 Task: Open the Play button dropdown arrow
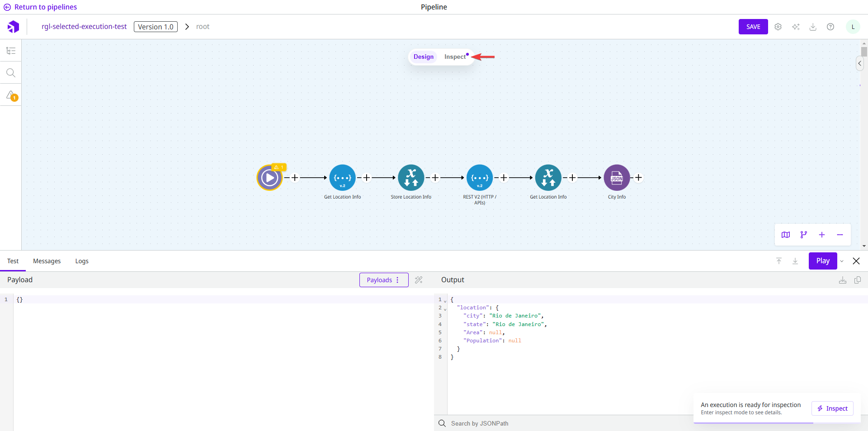(x=842, y=261)
